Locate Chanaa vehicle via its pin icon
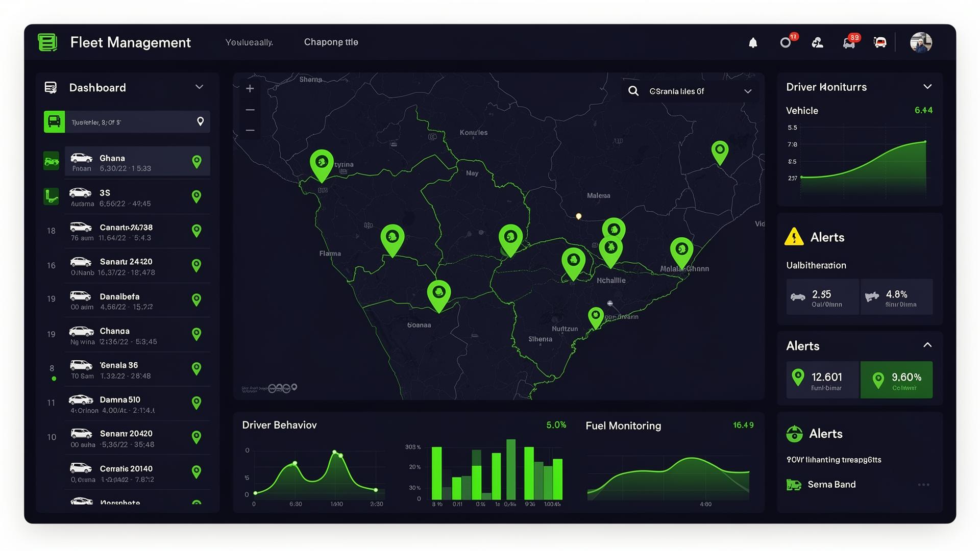 (197, 334)
